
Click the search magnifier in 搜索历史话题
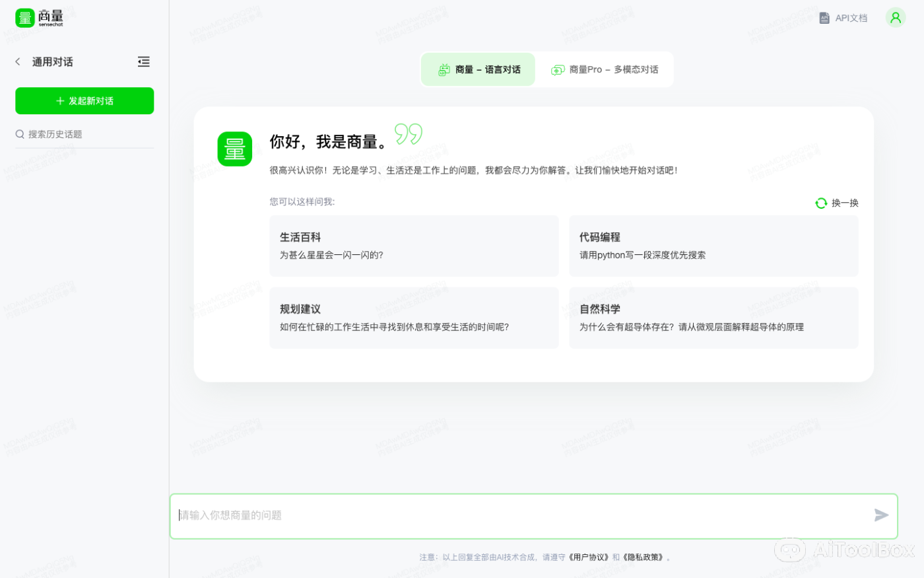20,134
